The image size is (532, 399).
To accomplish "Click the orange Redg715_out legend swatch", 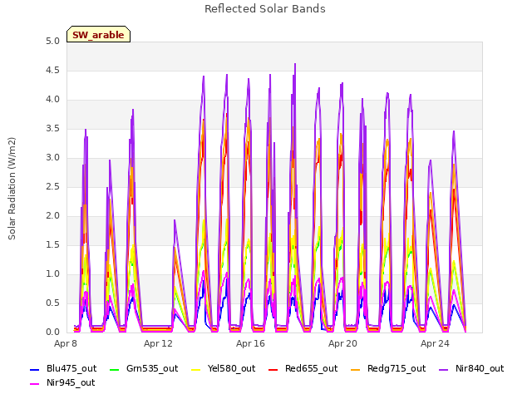I will tap(356, 369).
